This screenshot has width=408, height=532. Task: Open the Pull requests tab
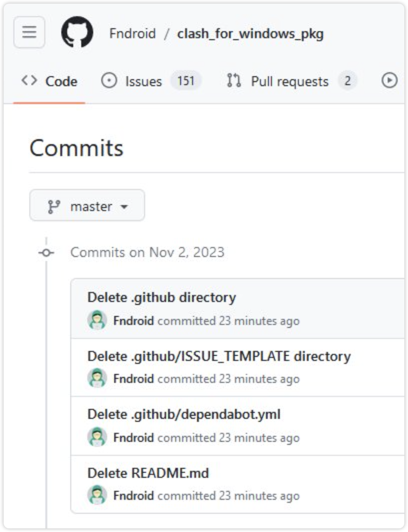(291, 81)
